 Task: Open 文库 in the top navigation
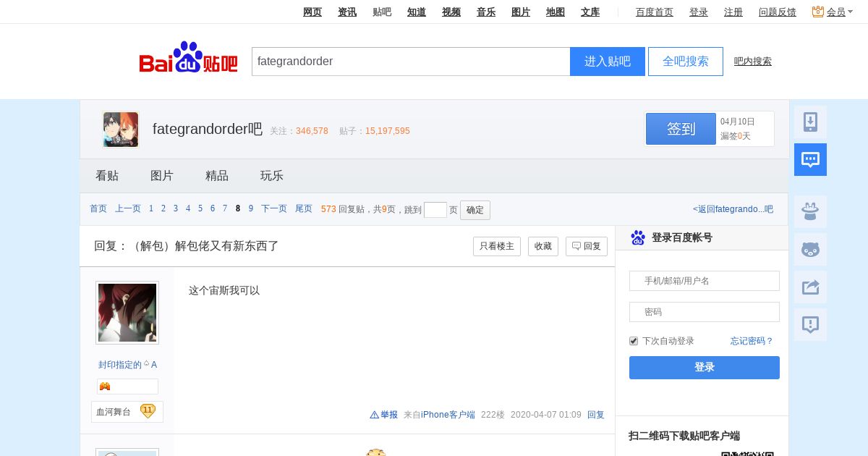coord(590,12)
